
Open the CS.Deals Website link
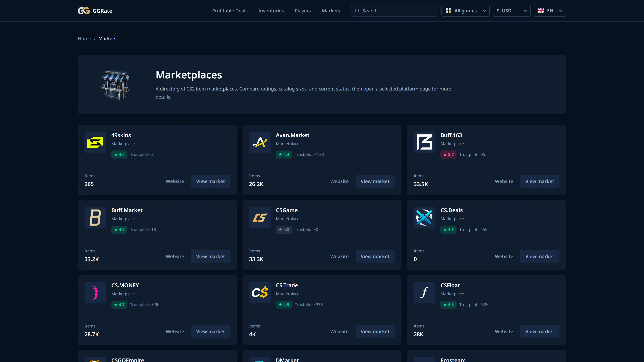(504, 256)
